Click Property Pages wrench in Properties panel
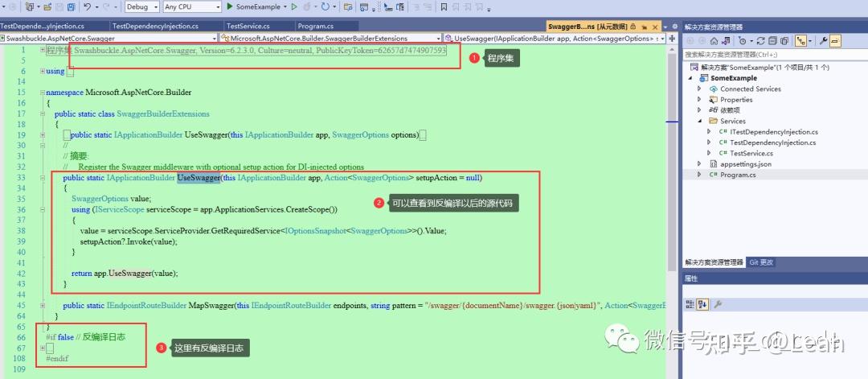868x379 pixels. (718, 304)
